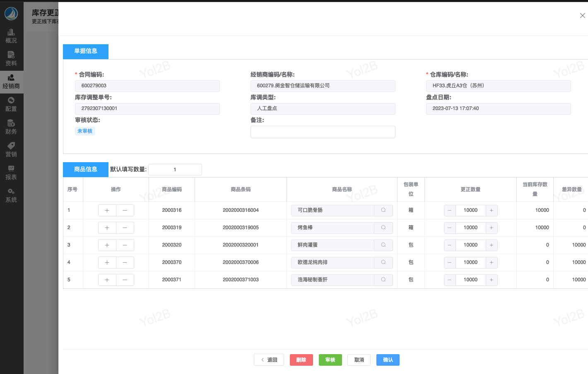Open the 资料 sidebar section
Screen dimensions: 588x374
11,59
